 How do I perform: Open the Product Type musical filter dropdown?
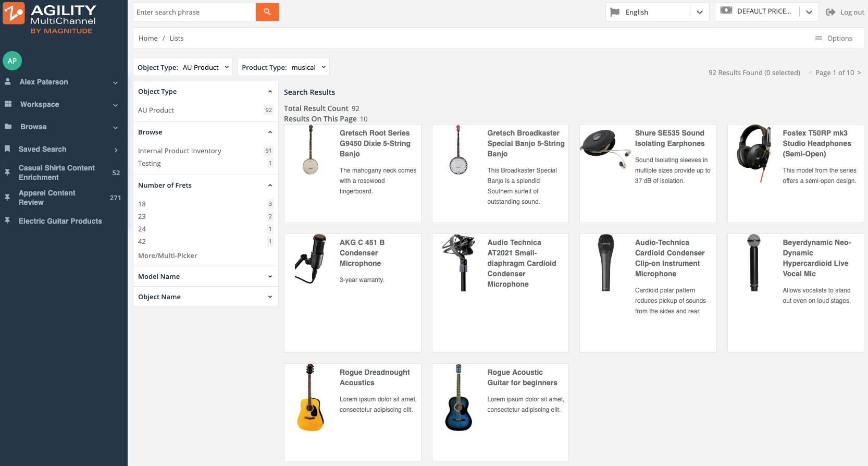283,67
